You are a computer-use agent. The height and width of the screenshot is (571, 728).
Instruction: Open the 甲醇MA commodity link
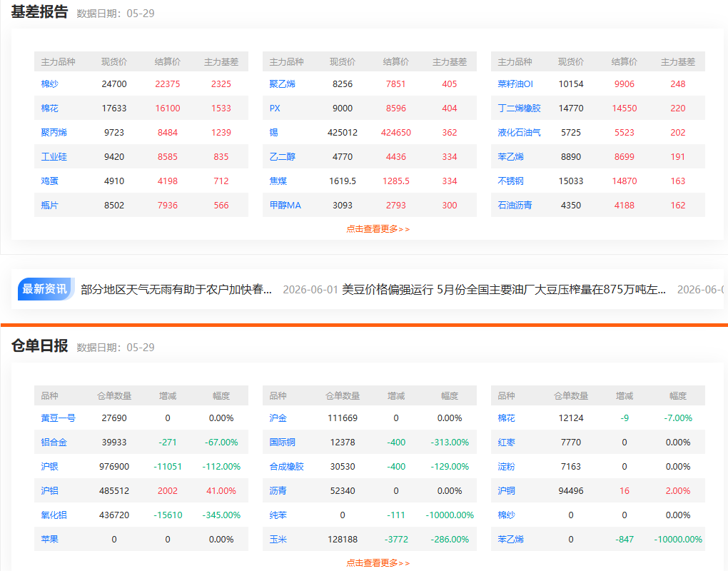click(x=285, y=205)
